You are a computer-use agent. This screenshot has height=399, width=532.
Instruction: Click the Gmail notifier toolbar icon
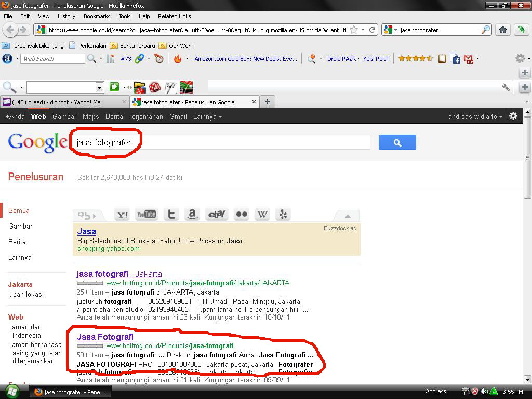click(x=469, y=59)
